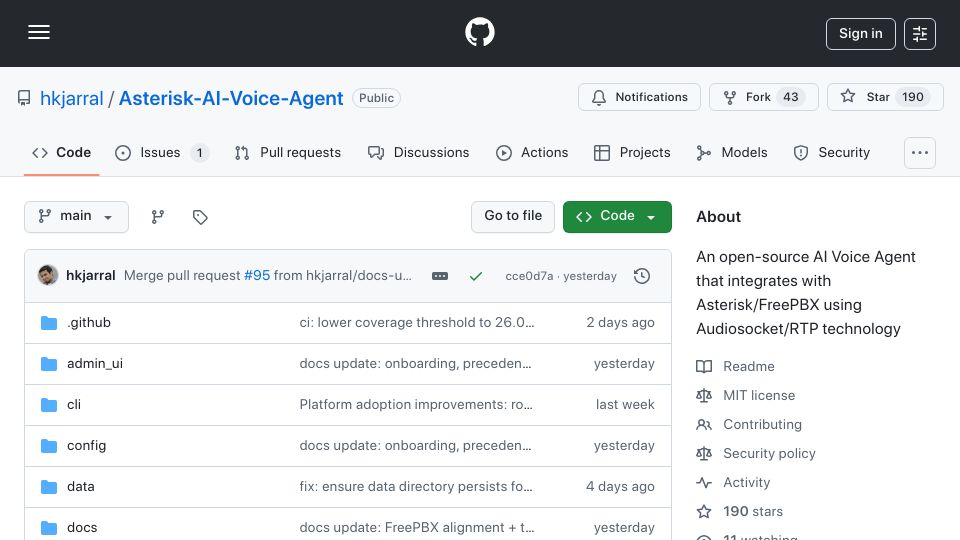View branches using the branch icon

pos(158,217)
